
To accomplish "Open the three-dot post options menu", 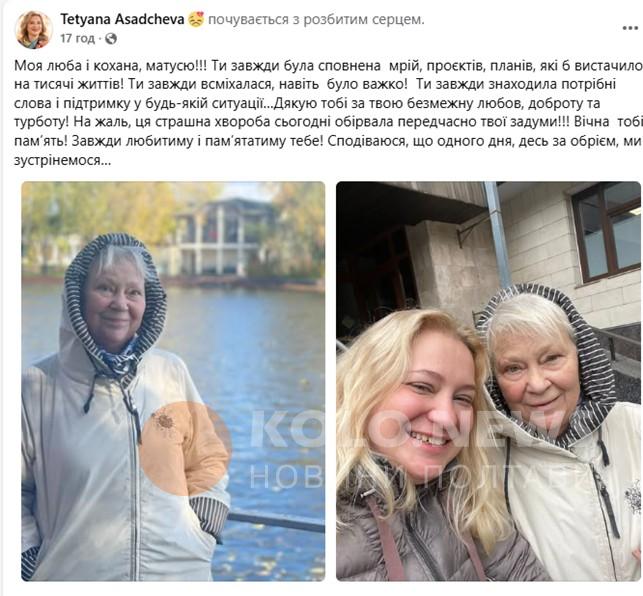I will [x=630, y=28].
